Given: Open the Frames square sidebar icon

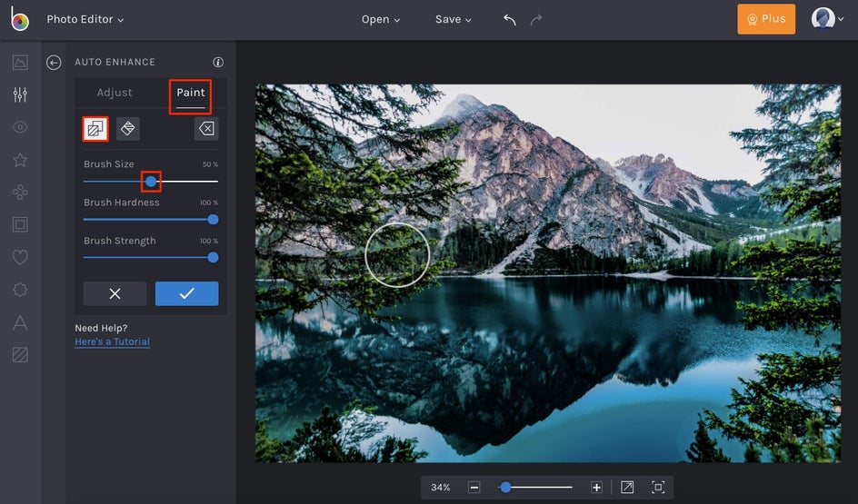Looking at the screenshot, I should click(x=20, y=224).
